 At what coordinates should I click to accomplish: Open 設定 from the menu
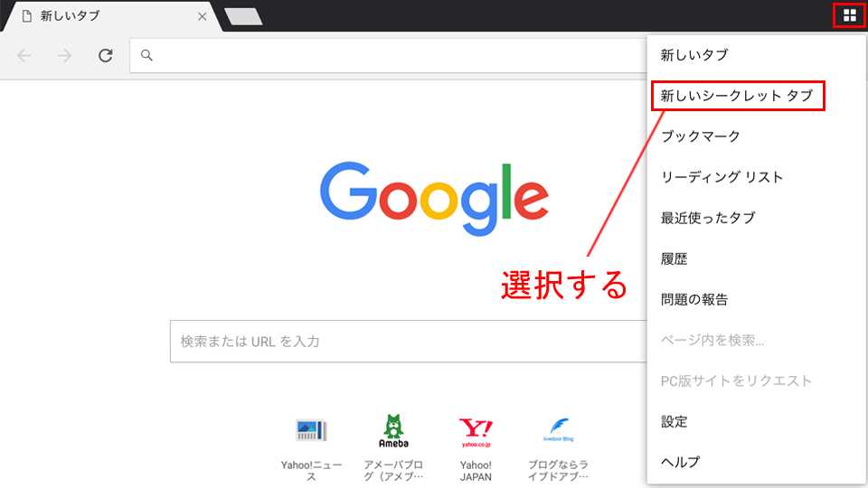[x=674, y=422]
